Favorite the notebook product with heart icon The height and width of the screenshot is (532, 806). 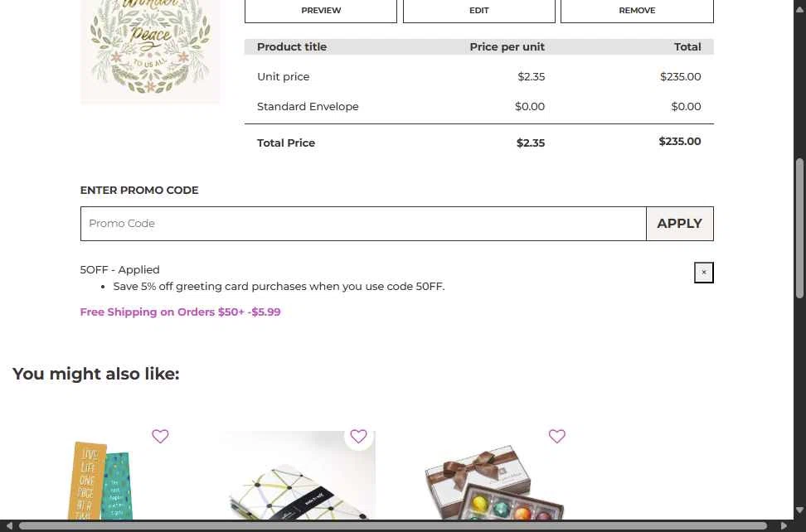click(358, 436)
